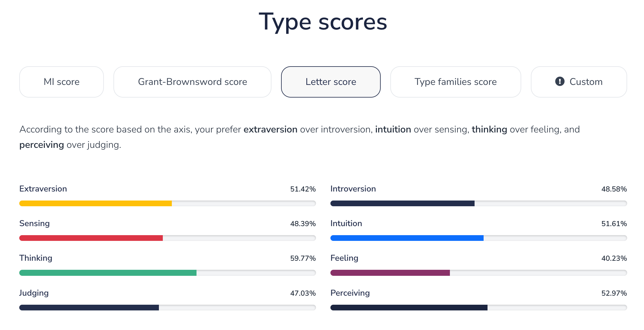Click the dark Introversion progress bar
The image size is (644, 330).
[402, 204]
